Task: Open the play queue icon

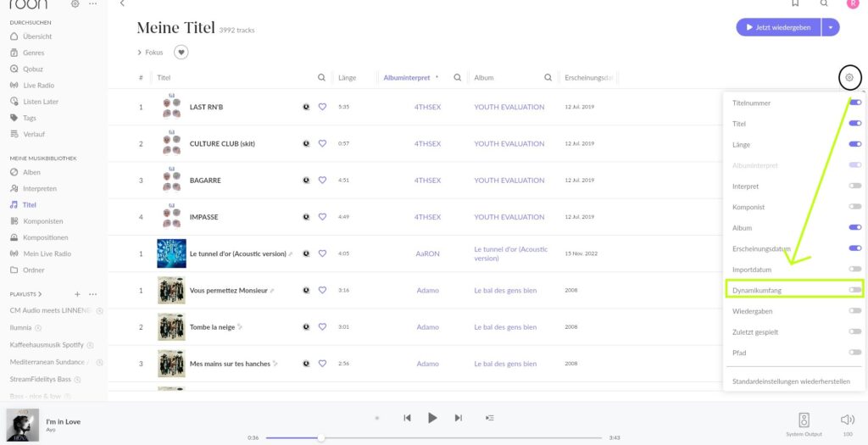Action: coord(489,418)
